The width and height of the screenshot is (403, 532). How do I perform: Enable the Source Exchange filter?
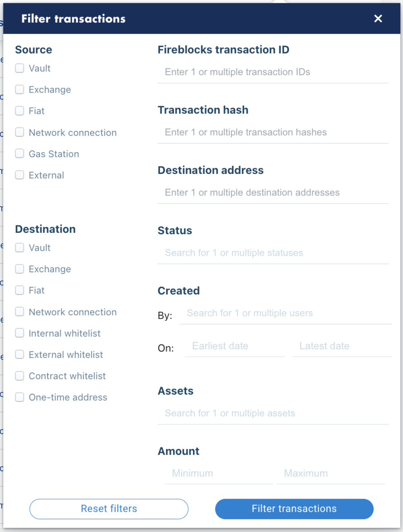[19, 90]
